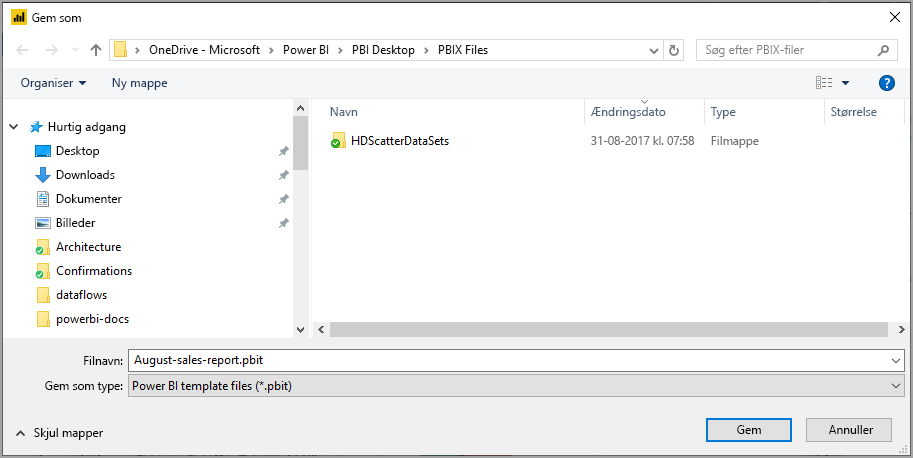
Task: Sort by Ændringsdato column header
Action: coord(628,112)
